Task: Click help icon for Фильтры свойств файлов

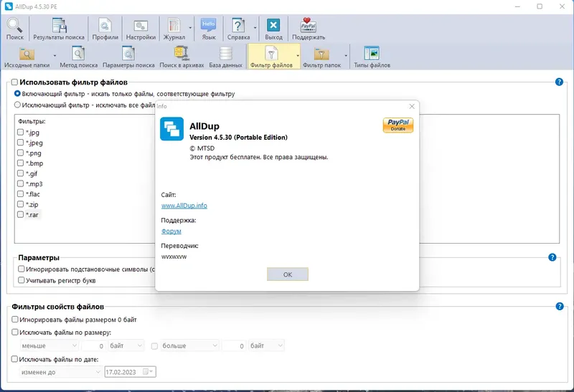Action: coord(560,307)
